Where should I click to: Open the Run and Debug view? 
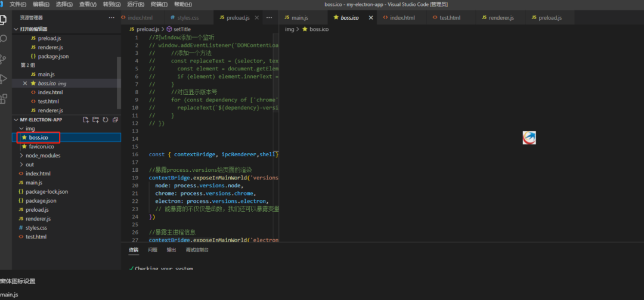(5, 79)
